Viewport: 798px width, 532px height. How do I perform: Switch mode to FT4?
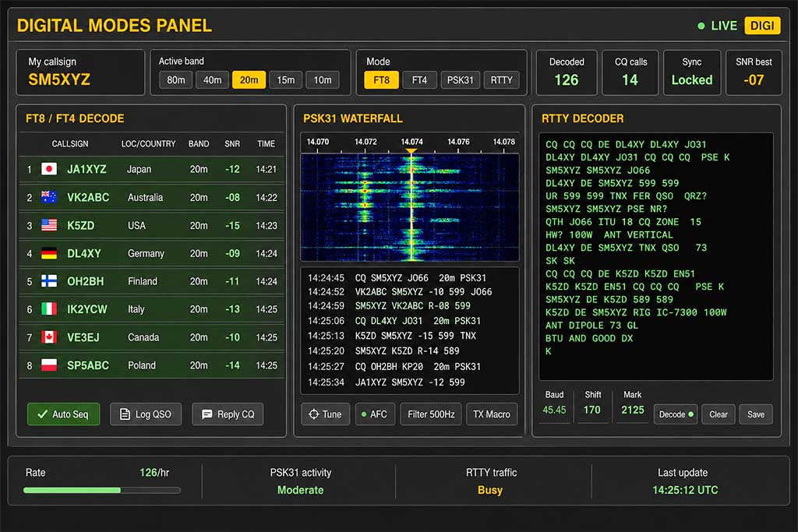419,80
